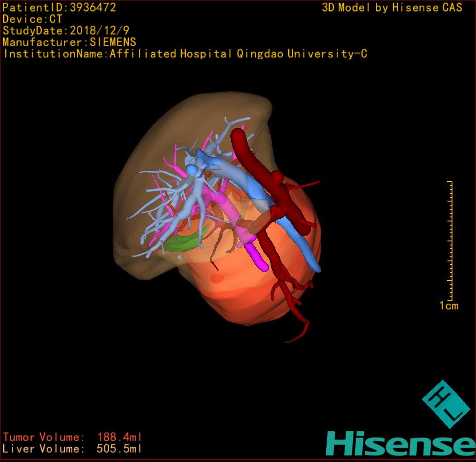Click the Device:CT label

point(32,19)
